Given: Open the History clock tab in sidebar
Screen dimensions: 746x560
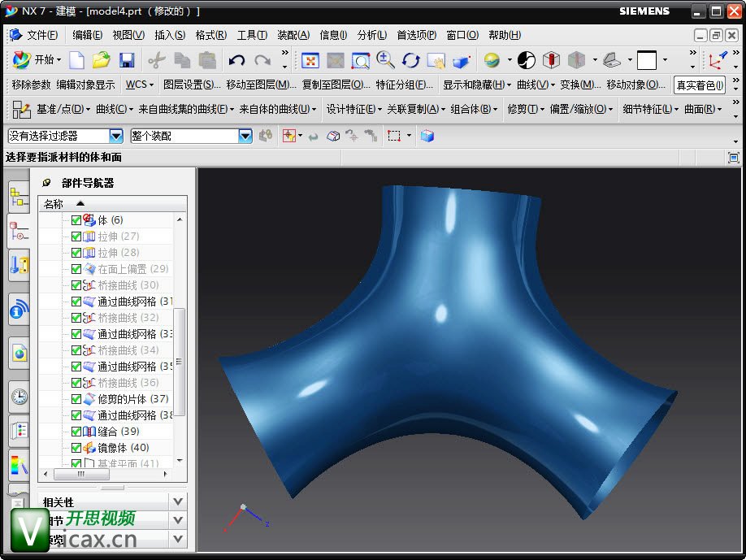Looking at the screenshot, I should 19,397.
